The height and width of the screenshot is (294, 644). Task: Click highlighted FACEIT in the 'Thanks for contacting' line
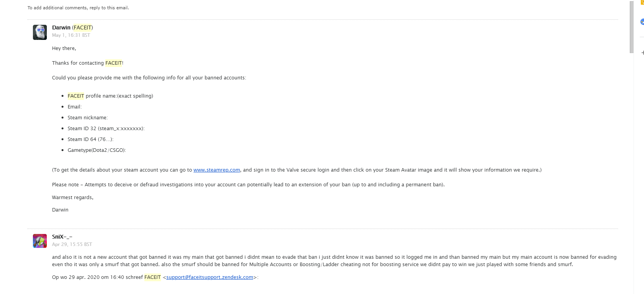tap(113, 63)
